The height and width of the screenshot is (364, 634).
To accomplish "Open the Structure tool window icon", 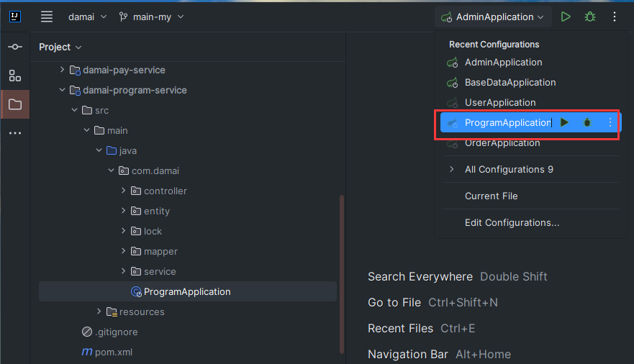I will click(15, 76).
